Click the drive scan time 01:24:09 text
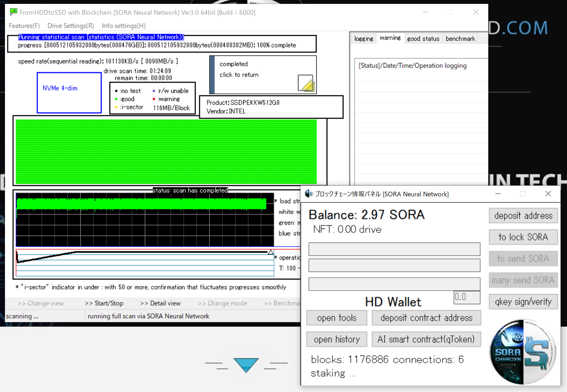567x392 pixels. (137, 71)
